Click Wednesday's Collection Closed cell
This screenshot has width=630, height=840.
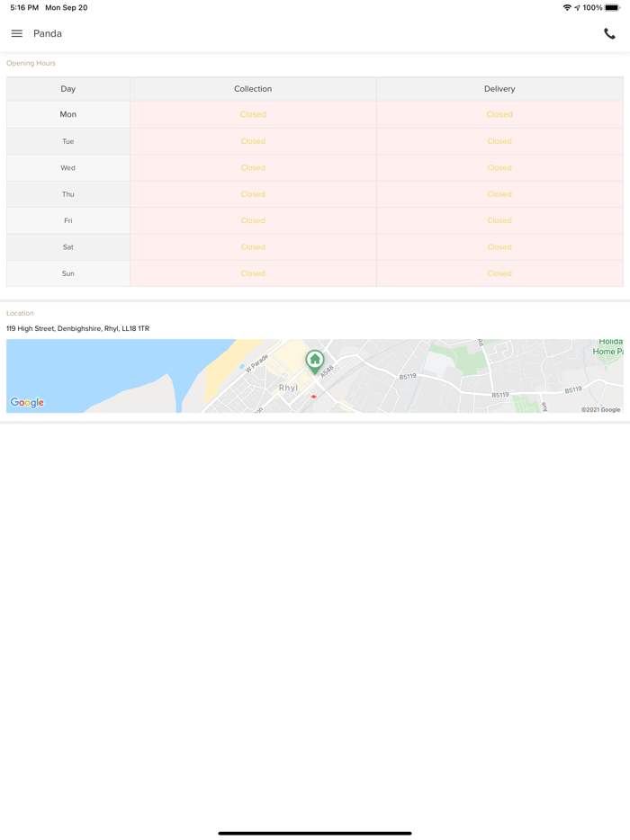pyautogui.click(x=253, y=167)
